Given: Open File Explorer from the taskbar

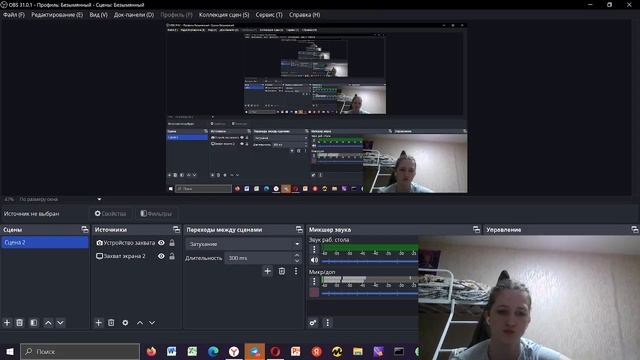Looking at the screenshot, I should coord(358,351).
